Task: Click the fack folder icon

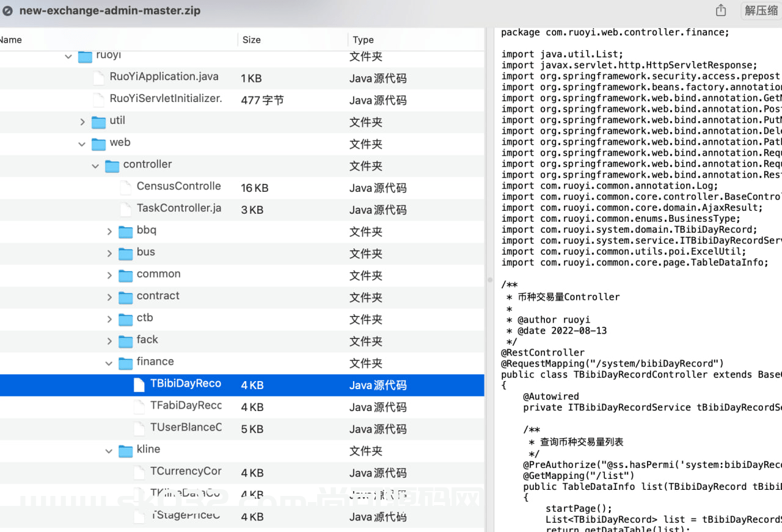Action: coord(125,341)
